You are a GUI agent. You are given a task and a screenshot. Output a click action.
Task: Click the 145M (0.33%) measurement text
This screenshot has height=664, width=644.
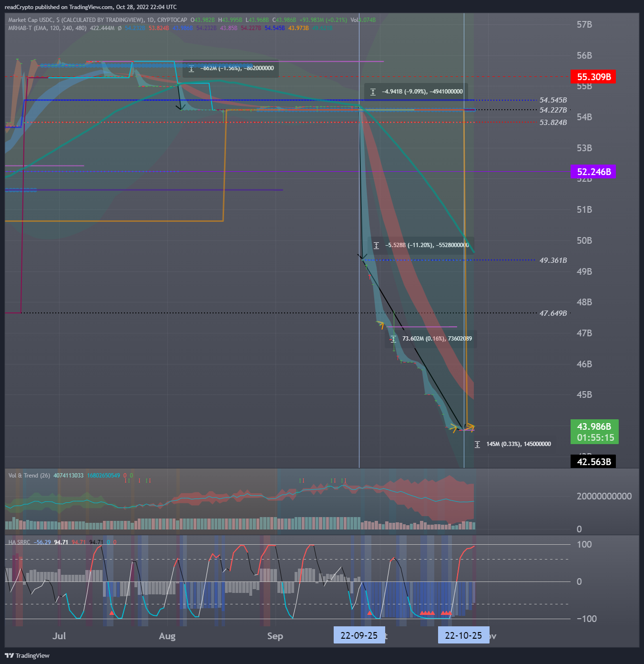(519, 444)
